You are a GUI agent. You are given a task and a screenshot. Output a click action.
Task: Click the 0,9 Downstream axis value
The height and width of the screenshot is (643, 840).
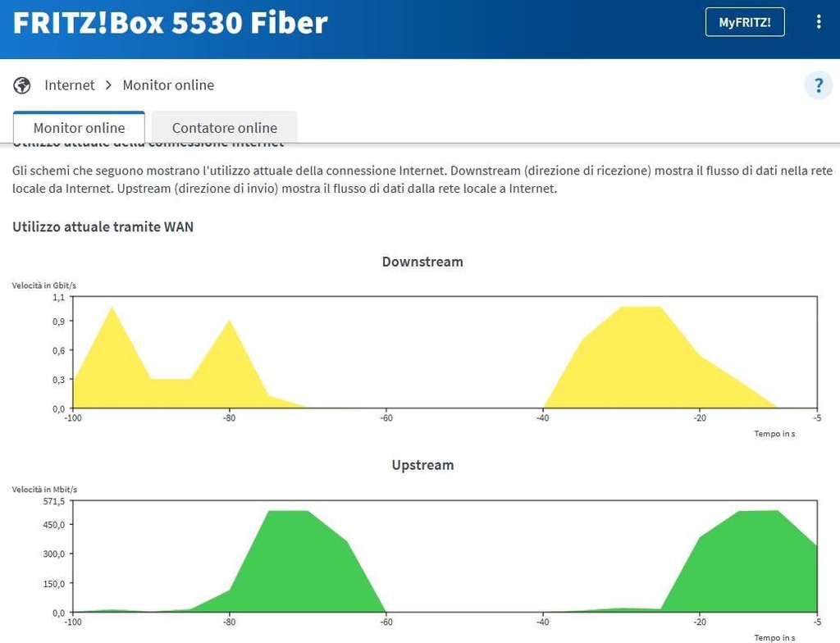[x=58, y=321]
